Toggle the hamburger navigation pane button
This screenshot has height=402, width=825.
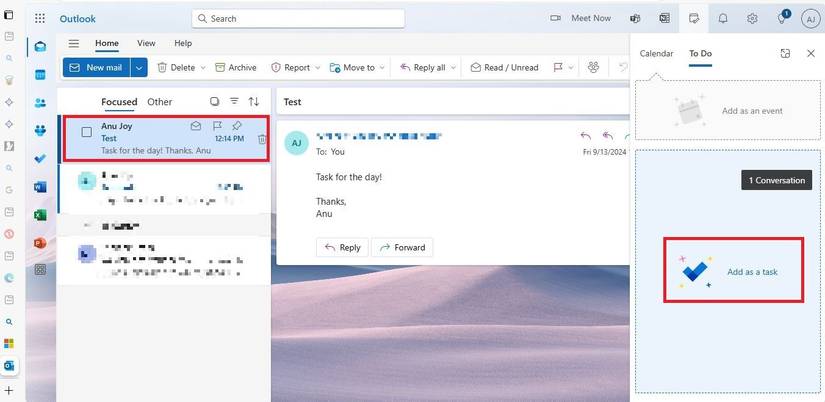coord(74,44)
